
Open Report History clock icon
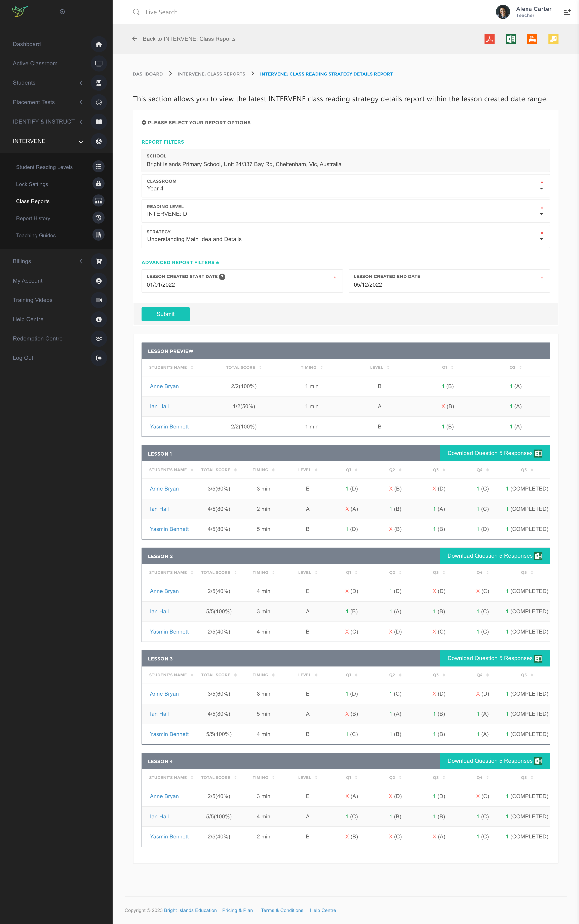99,218
